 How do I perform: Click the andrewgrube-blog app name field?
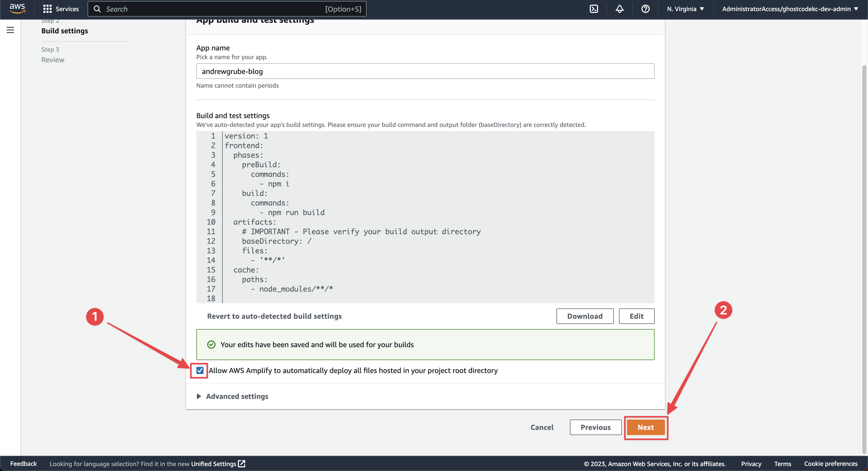pyautogui.click(x=425, y=71)
